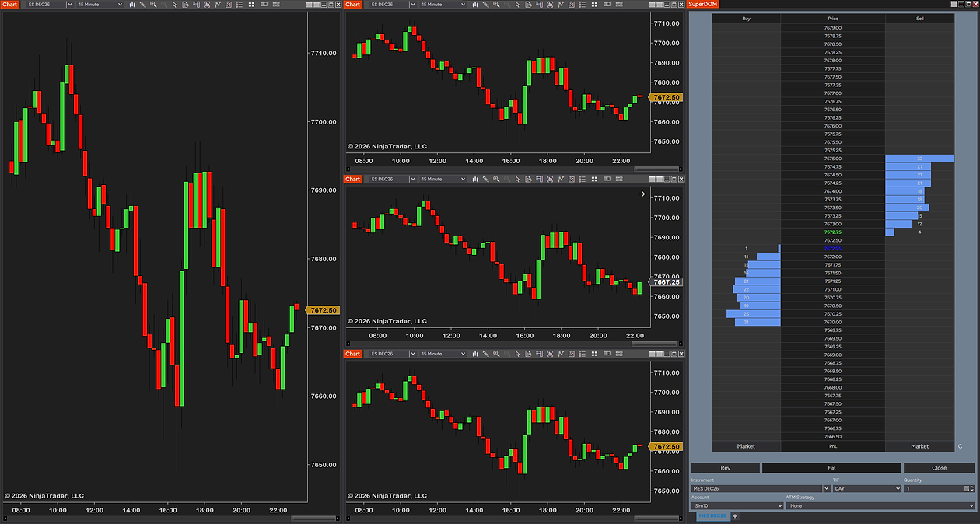The image size is (980, 524).
Task: Click Zoom In magnifier in the bottom-right chart toolbar
Action: [x=496, y=354]
